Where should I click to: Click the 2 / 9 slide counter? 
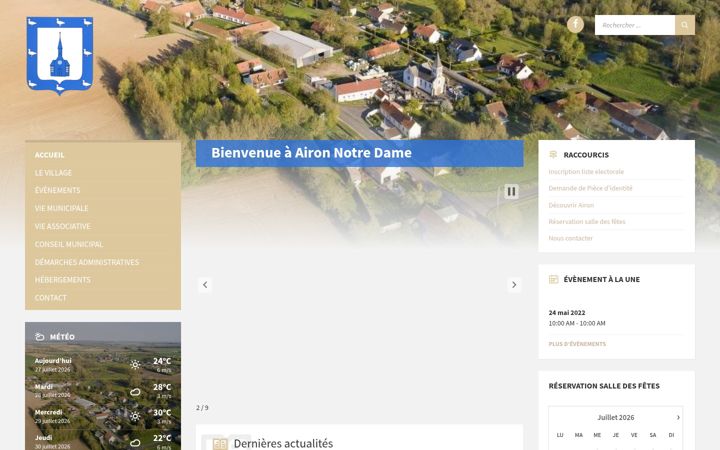(x=202, y=408)
